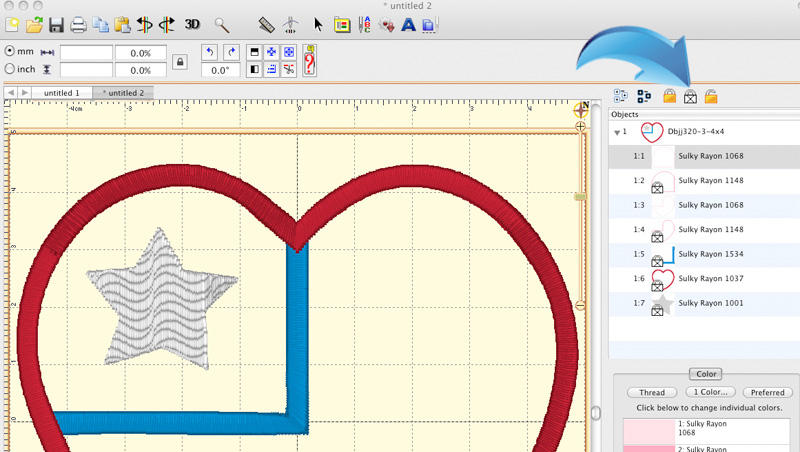Click the next tab right arrow
Viewport: 800px width, 452px height.
tap(24, 92)
